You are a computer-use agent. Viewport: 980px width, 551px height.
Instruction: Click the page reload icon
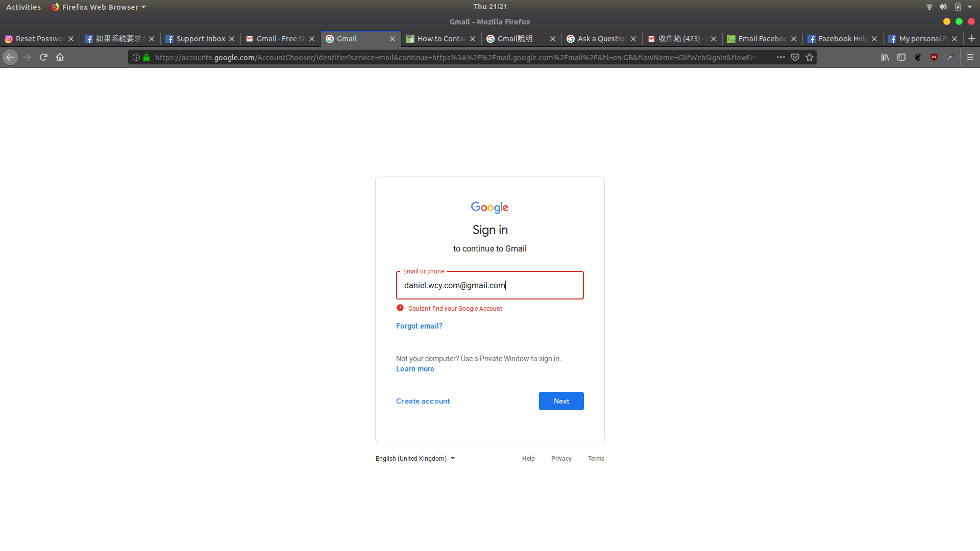pos(43,57)
